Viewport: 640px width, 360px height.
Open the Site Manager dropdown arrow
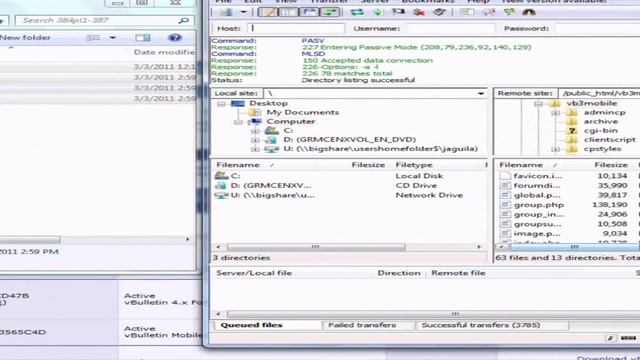(243, 12)
